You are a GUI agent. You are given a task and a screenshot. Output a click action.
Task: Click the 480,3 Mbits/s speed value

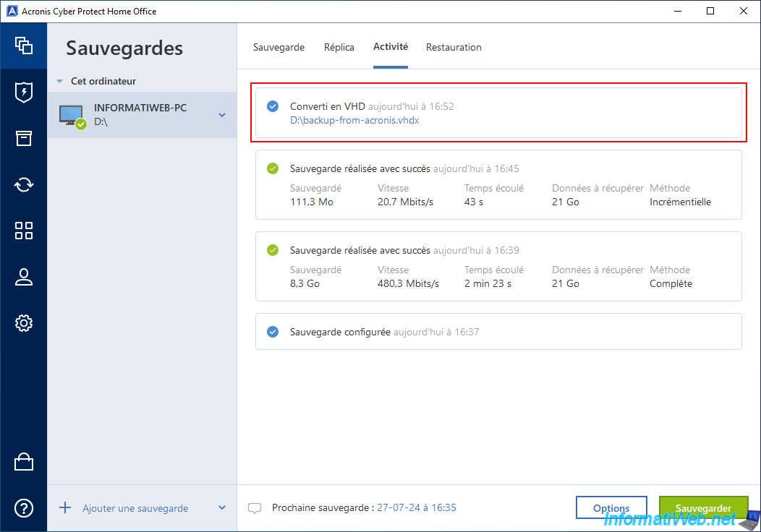[x=408, y=283]
